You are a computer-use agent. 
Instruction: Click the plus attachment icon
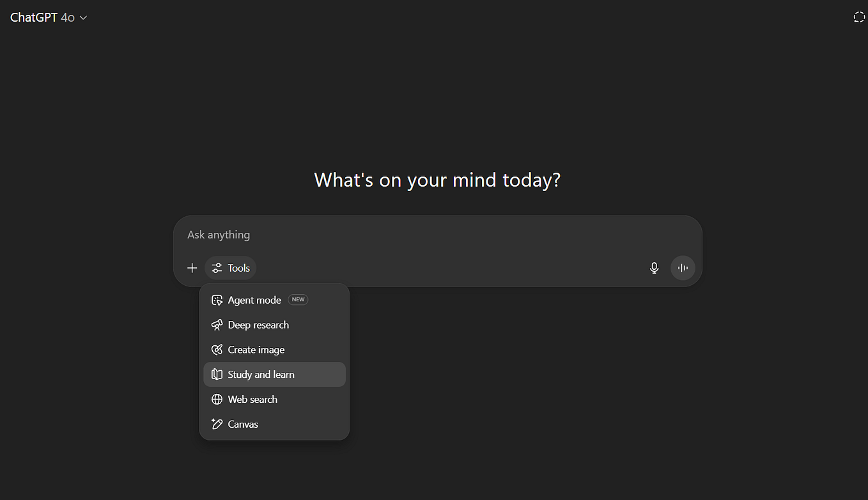(x=192, y=268)
